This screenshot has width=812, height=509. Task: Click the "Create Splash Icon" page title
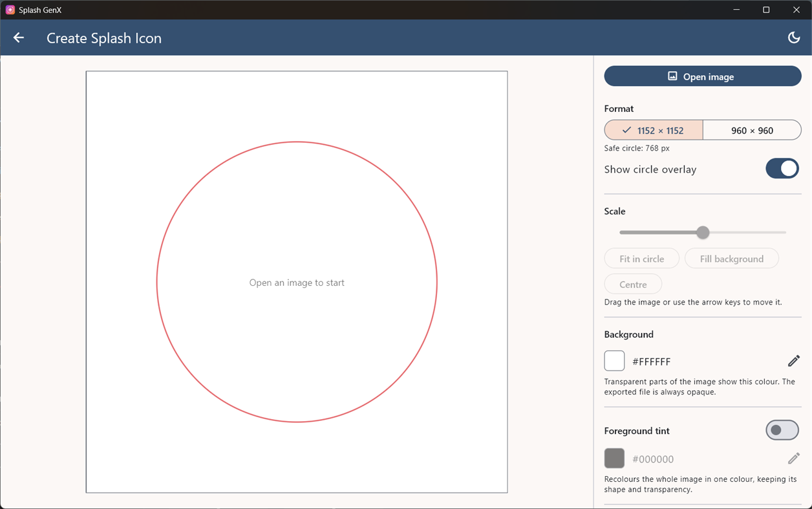(104, 38)
